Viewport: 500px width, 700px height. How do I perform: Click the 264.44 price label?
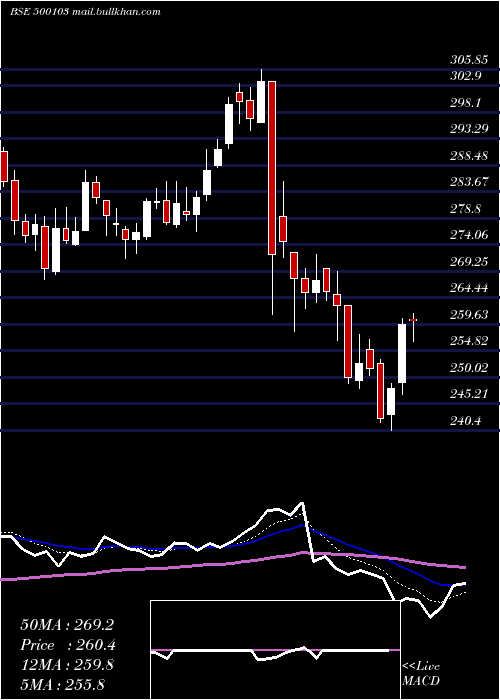[469, 288]
